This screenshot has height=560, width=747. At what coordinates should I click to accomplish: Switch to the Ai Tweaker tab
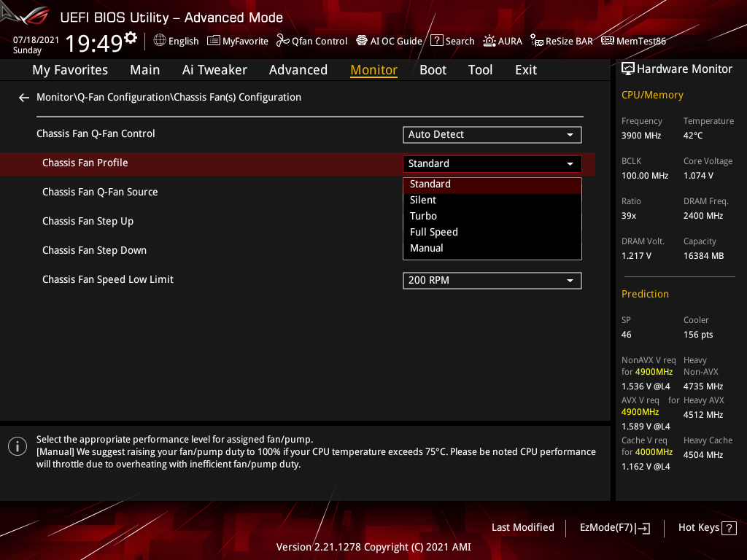click(214, 69)
